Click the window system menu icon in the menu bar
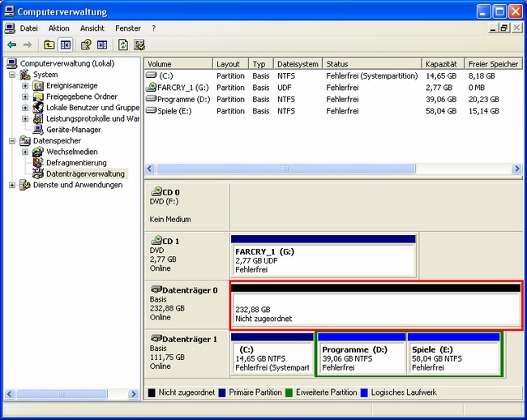This screenshot has width=527, height=420. (x=10, y=28)
